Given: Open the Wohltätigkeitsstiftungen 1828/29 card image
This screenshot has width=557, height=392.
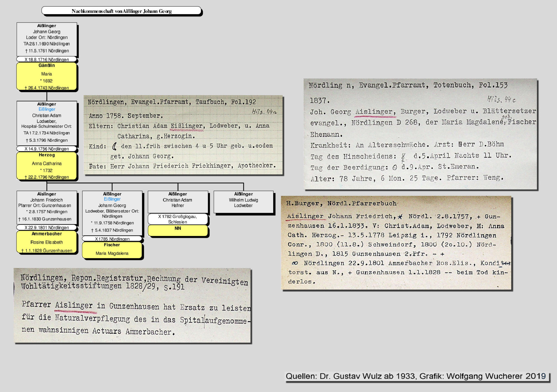Looking at the screenshot, I should coord(133,305).
